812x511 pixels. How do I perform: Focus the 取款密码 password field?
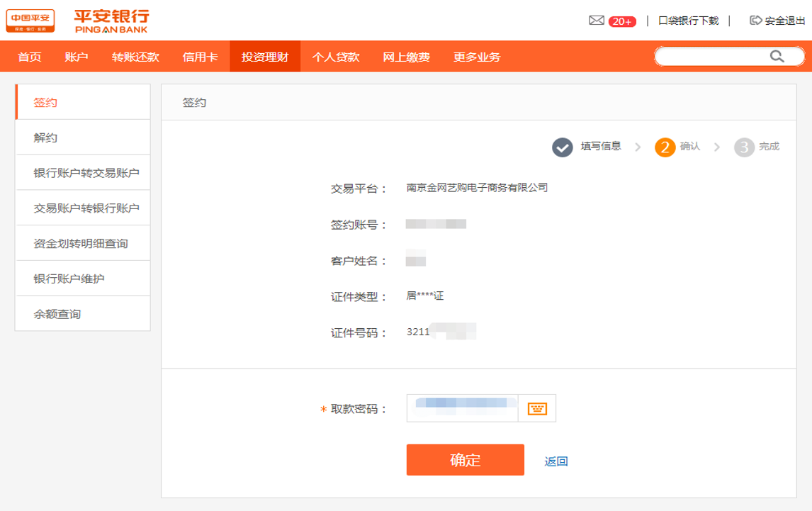463,408
